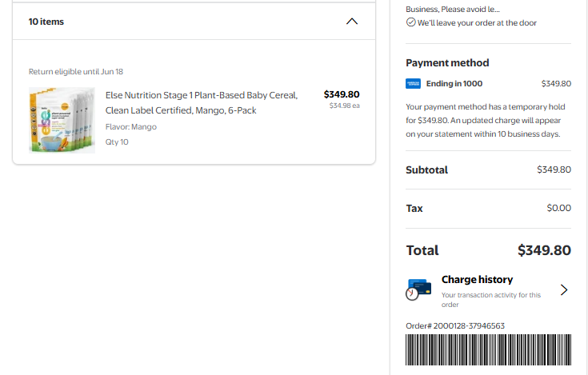
Task: Click the order barcode image
Action: click(x=488, y=350)
